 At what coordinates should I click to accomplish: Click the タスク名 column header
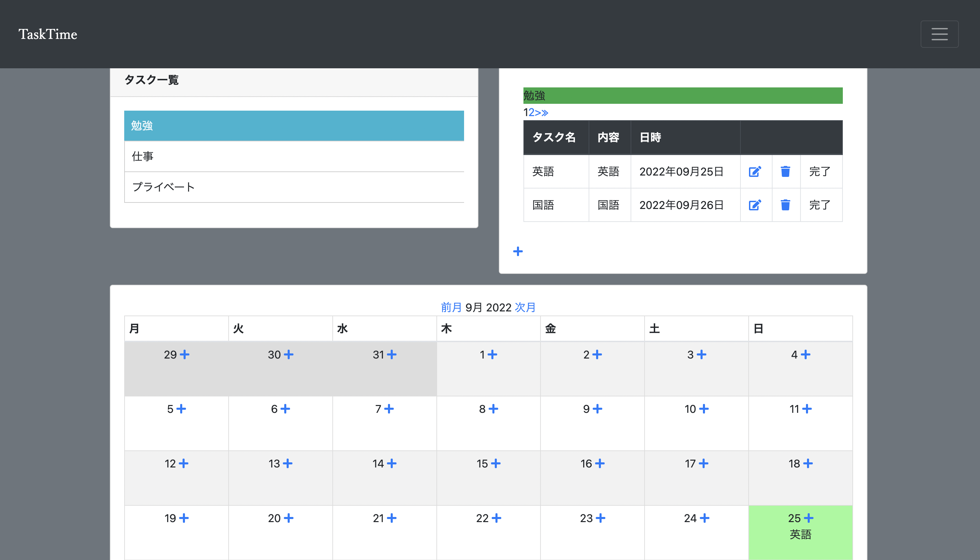pos(556,137)
